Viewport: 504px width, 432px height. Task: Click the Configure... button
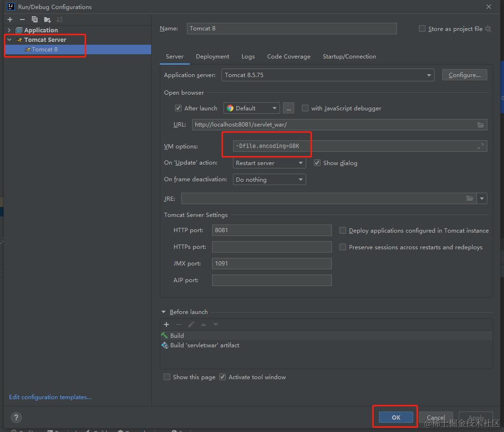pos(465,75)
